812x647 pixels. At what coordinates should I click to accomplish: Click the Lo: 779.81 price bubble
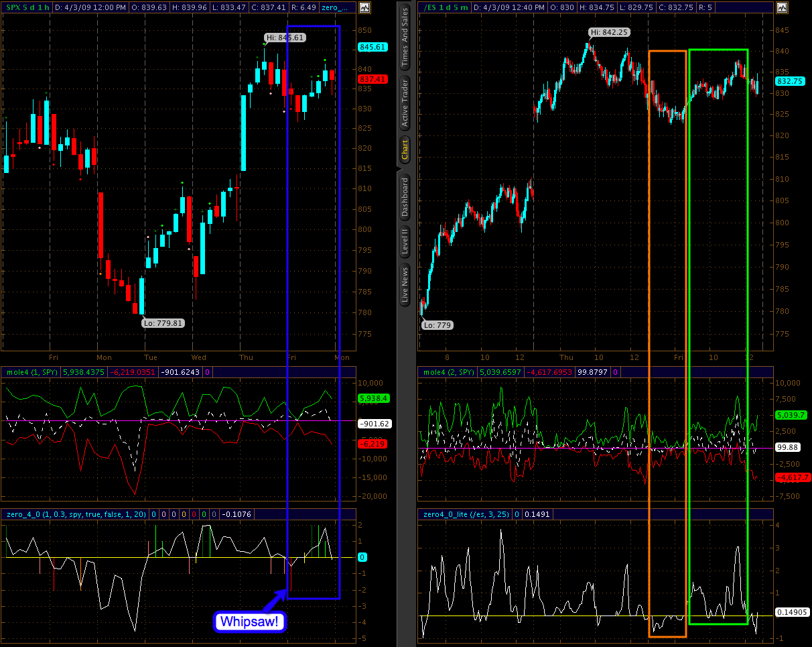click(x=163, y=322)
